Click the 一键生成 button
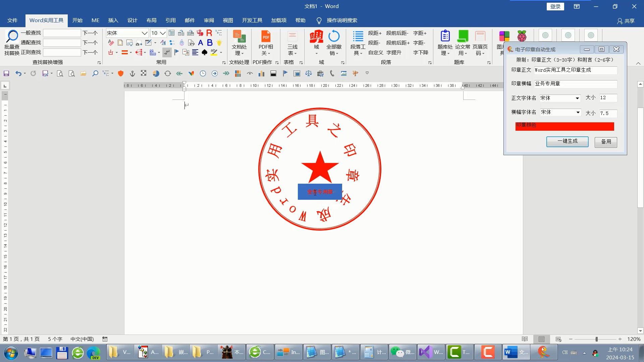The width and height of the screenshot is (644, 362). 567,141
